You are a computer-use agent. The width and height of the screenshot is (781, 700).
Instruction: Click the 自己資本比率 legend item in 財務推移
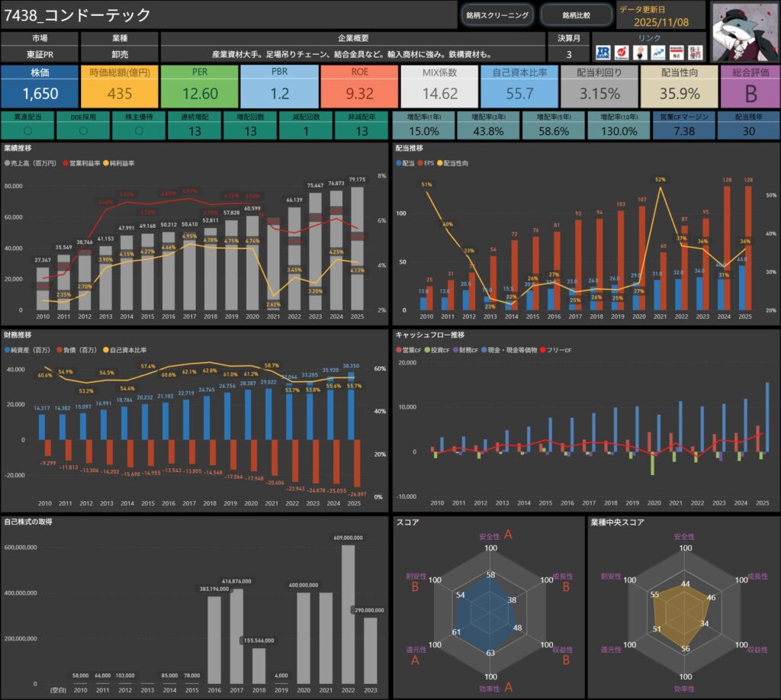coord(127,350)
